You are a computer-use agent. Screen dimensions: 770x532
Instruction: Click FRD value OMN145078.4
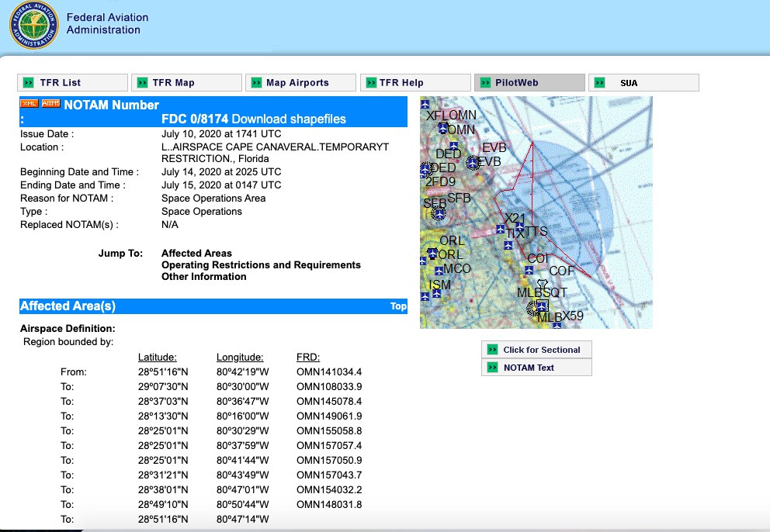(329, 402)
